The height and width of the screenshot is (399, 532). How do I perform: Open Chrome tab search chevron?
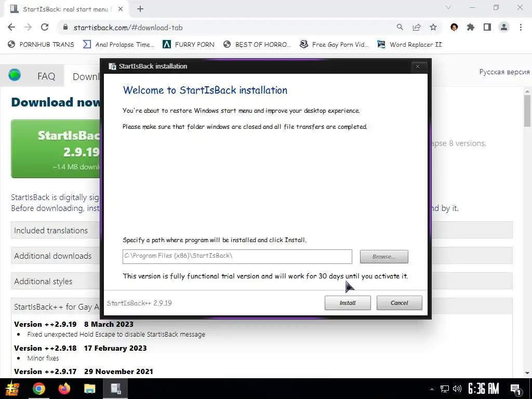[x=448, y=7]
